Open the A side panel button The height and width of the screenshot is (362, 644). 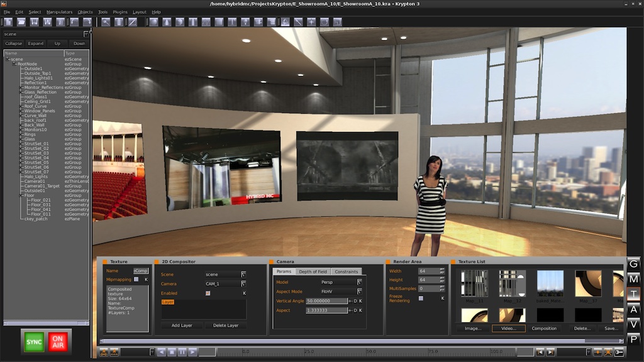pos(634,309)
